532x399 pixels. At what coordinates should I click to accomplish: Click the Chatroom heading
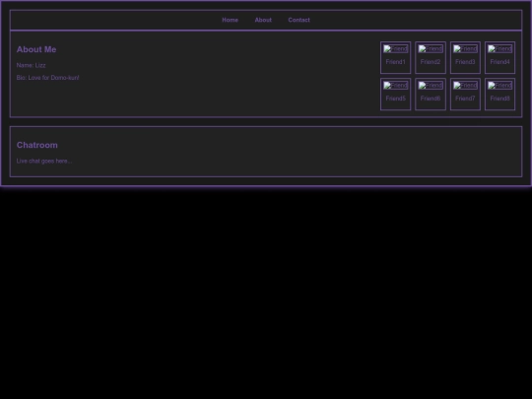(x=37, y=145)
